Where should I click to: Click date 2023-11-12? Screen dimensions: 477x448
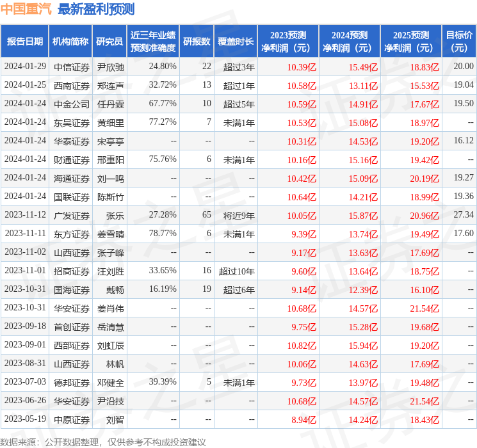(x=25, y=215)
